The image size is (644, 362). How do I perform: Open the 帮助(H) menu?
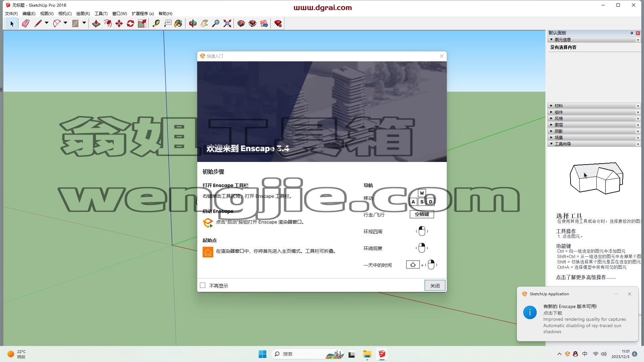tap(165, 14)
